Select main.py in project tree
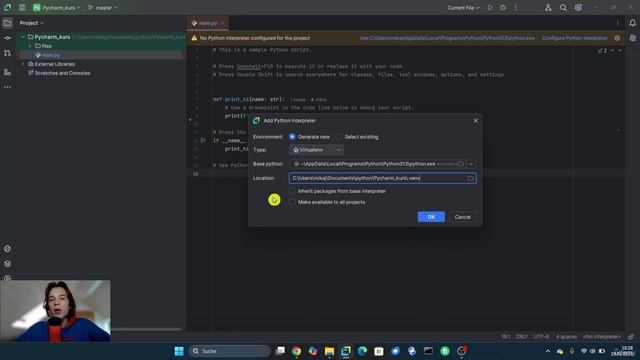The height and width of the screenshot is (360, 640). coord(51,55)
